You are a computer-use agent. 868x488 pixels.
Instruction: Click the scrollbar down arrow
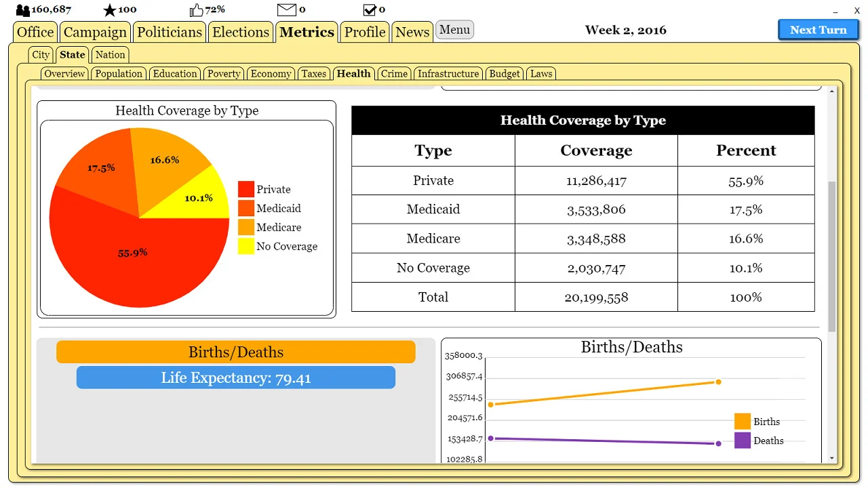coord(833,457)
